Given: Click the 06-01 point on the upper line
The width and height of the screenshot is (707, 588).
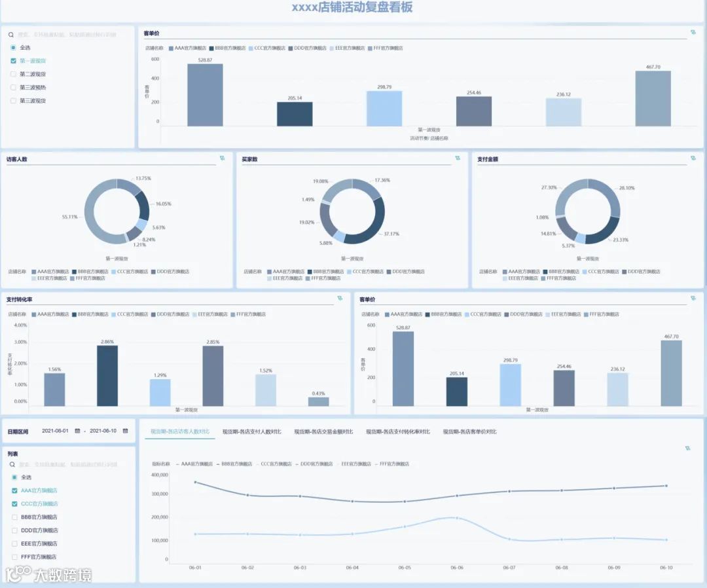Looking at the screenshot, I should click(x=195, y=482).
